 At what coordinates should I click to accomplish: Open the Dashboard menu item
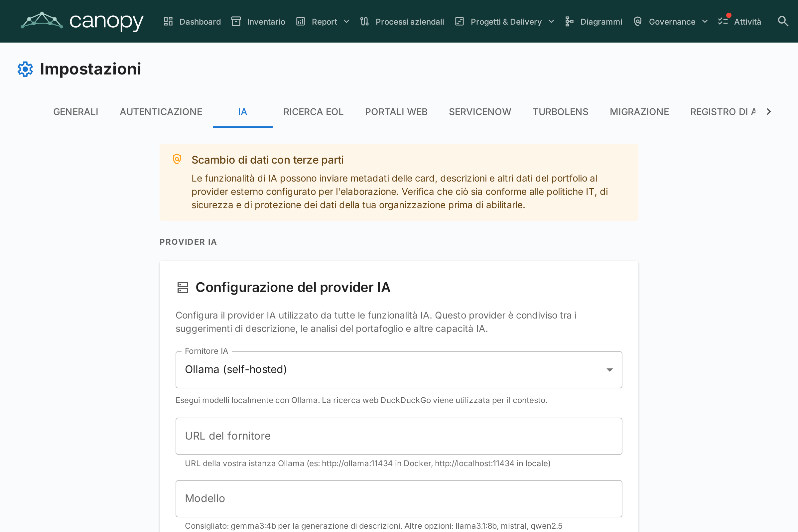pyautogui.click(x=192, y=21)
